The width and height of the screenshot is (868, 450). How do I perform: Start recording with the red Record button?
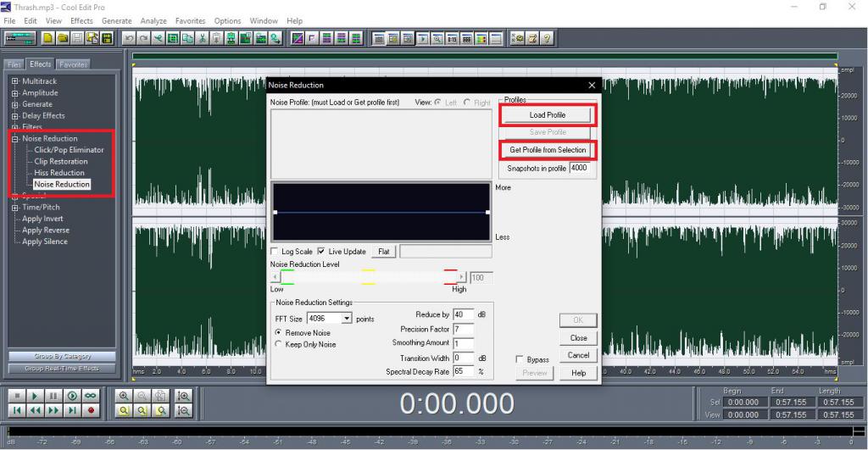click(x=90, y=410)
